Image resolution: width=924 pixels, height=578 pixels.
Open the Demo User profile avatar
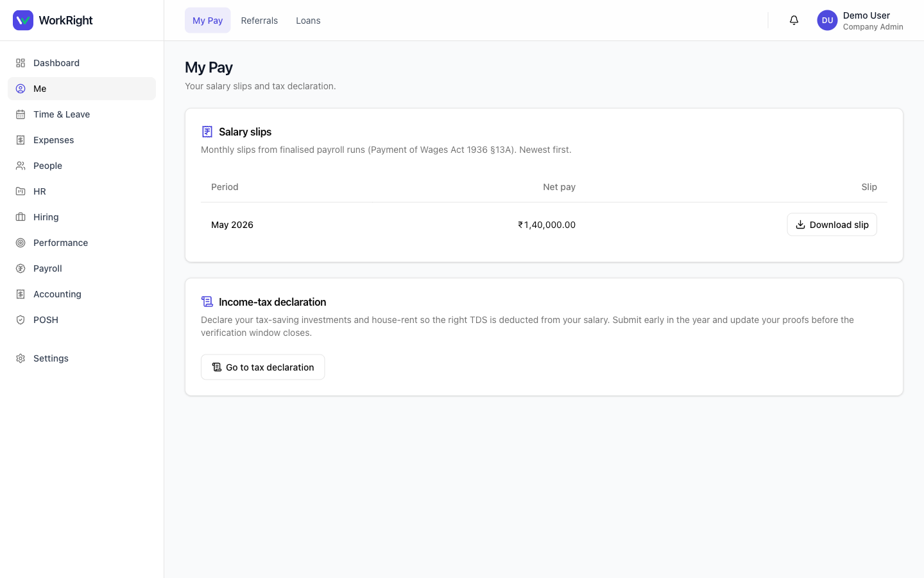827,21
